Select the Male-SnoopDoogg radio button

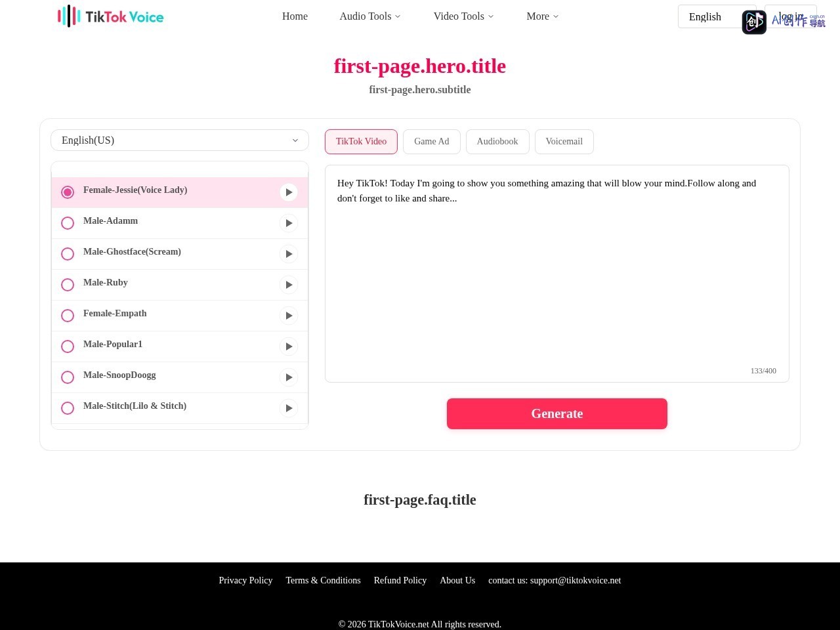point(68,377)
